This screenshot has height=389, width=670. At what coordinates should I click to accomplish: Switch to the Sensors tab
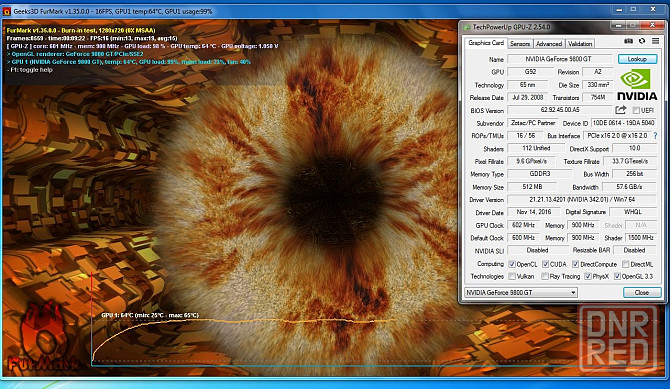(x=520, y=44)
